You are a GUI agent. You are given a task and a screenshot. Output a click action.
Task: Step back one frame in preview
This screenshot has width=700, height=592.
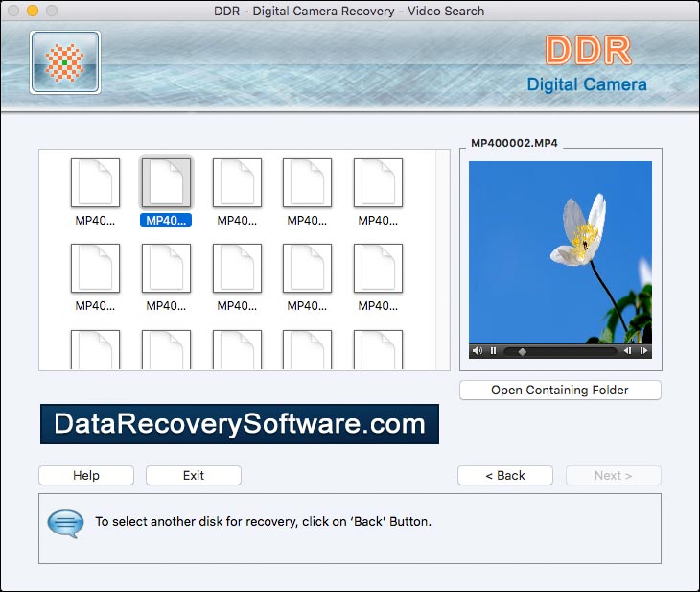point(628,351)
